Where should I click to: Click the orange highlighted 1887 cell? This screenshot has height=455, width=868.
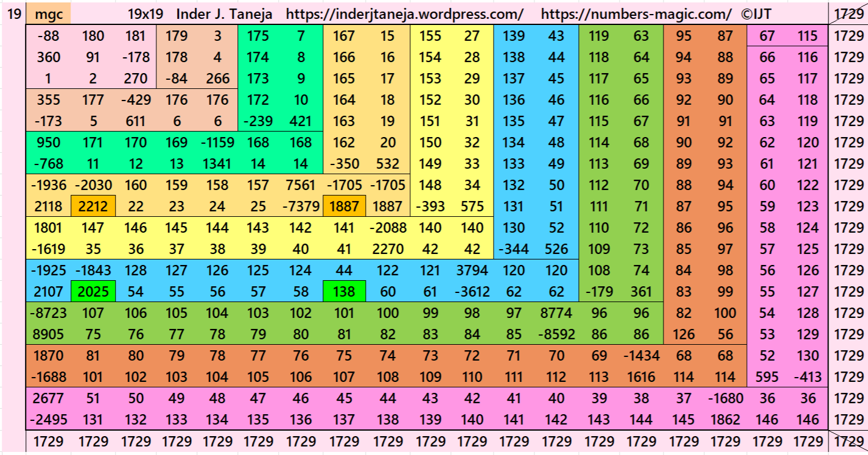[344, 206]
